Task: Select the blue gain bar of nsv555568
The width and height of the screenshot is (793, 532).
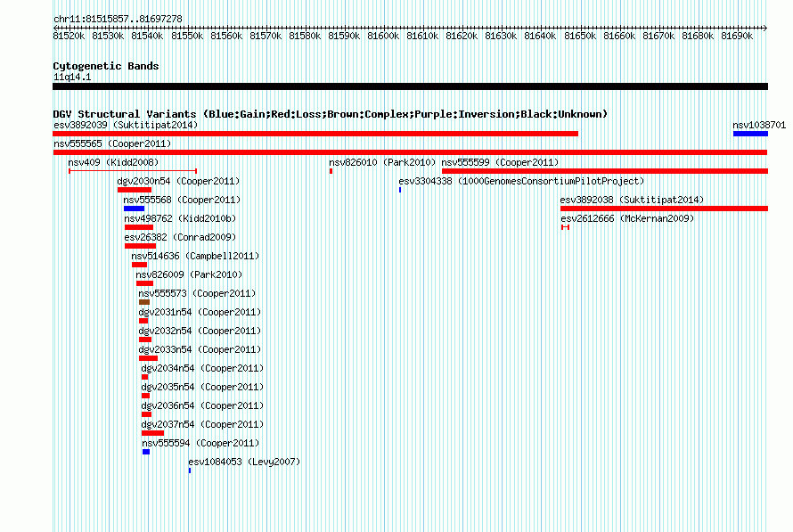Action: click(134, 209)
